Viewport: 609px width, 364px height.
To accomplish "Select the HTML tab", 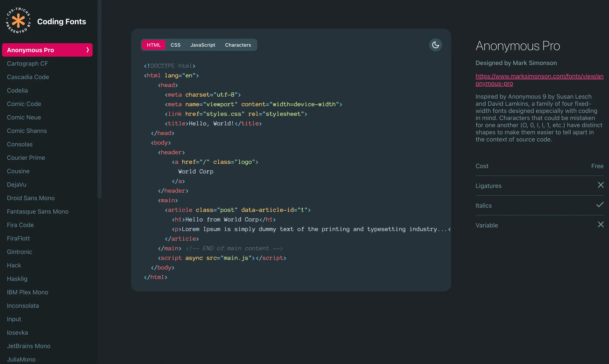I will (154, 45).
